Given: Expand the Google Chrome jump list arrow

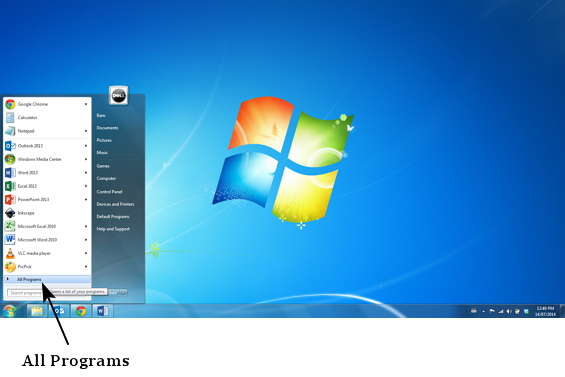Looking at the screenshot, I should coord(86,104).
